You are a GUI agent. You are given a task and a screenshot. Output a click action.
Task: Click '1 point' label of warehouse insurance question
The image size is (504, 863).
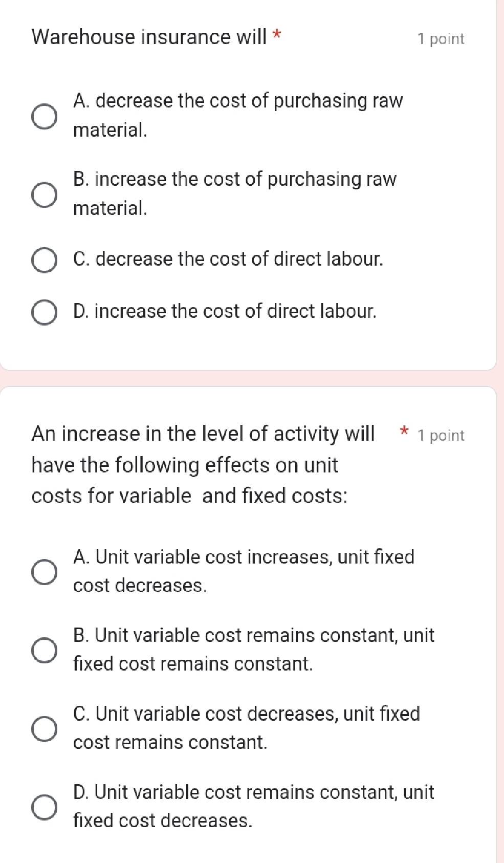pyautogui.click(x=441, y=39)
